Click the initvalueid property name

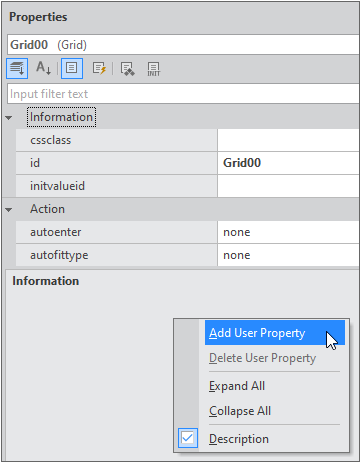tap(57, 186)
